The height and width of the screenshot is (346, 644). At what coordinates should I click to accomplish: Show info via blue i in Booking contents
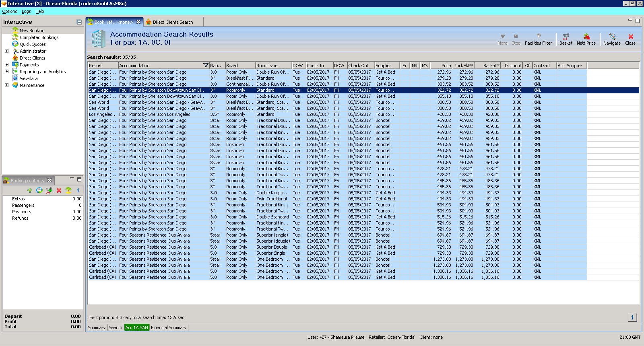click(78, 190)
